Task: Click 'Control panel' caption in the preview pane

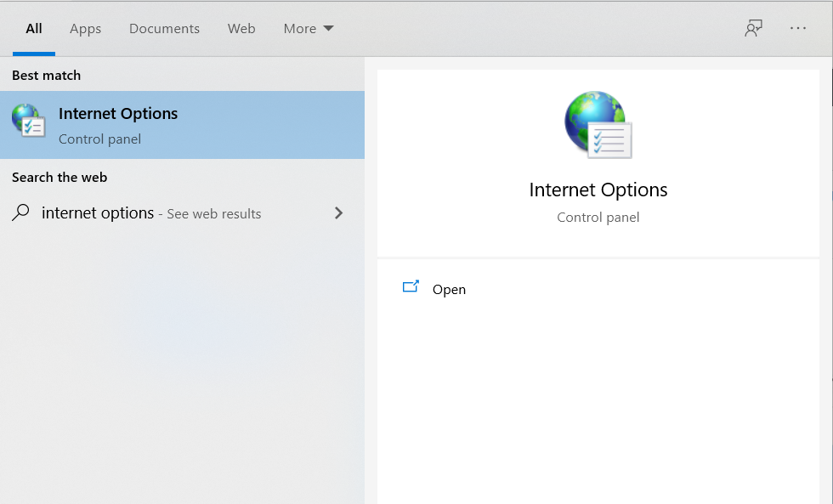Action: click(598, 218)
